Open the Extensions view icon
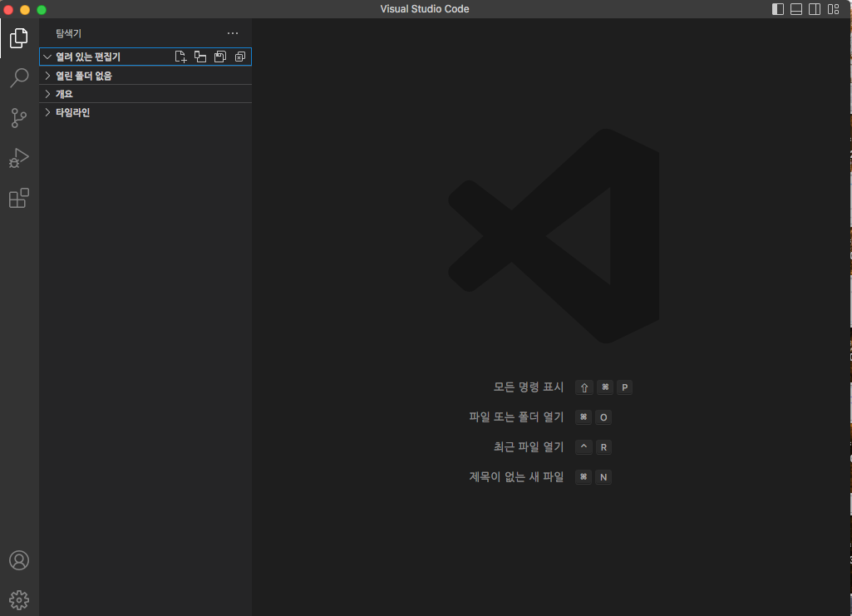The height and width of the screenshot is (616, 852). tap(19, 198)
